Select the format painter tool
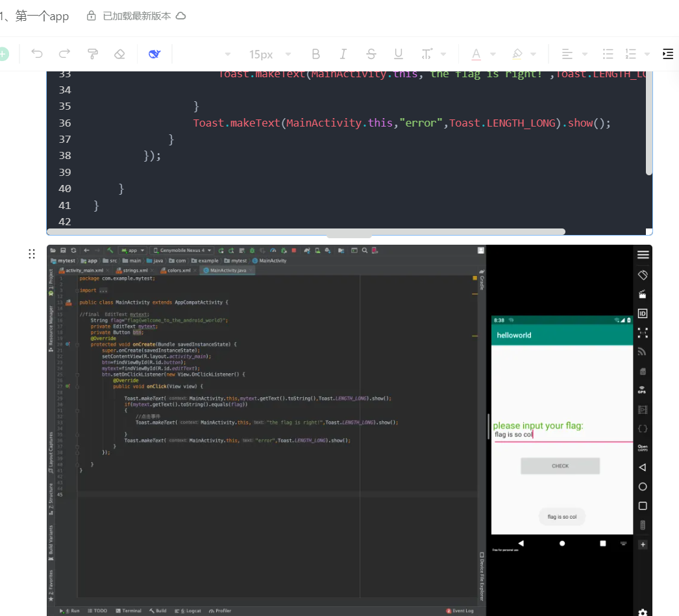This screenshot has height=616, width=679. pyautogui.click(x=93, y=54)
